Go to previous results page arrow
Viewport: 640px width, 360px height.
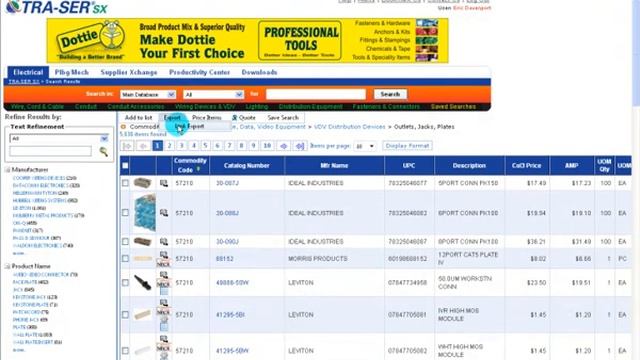pos(143,146)
